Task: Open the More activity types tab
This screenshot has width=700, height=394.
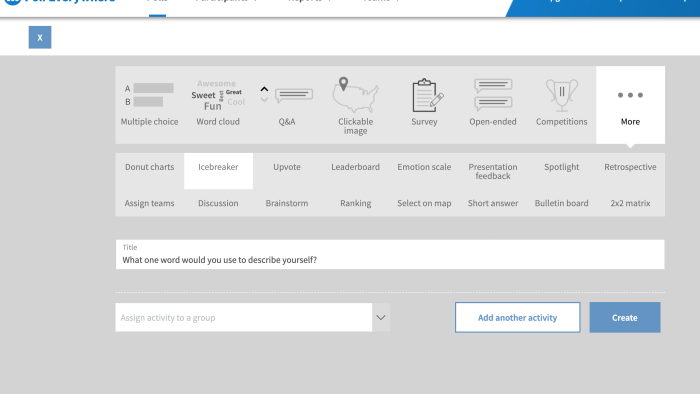Action: [630, 105]
